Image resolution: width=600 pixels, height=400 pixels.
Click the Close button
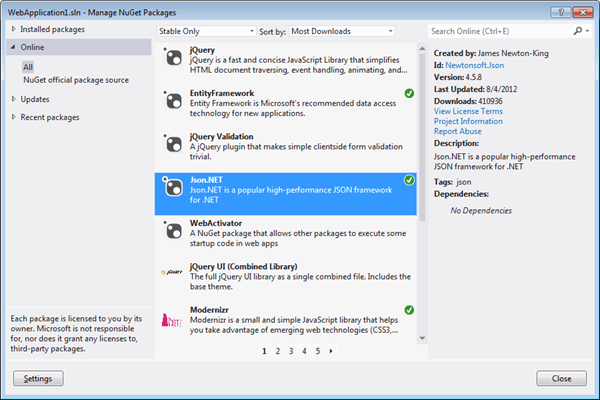[561, 379]
